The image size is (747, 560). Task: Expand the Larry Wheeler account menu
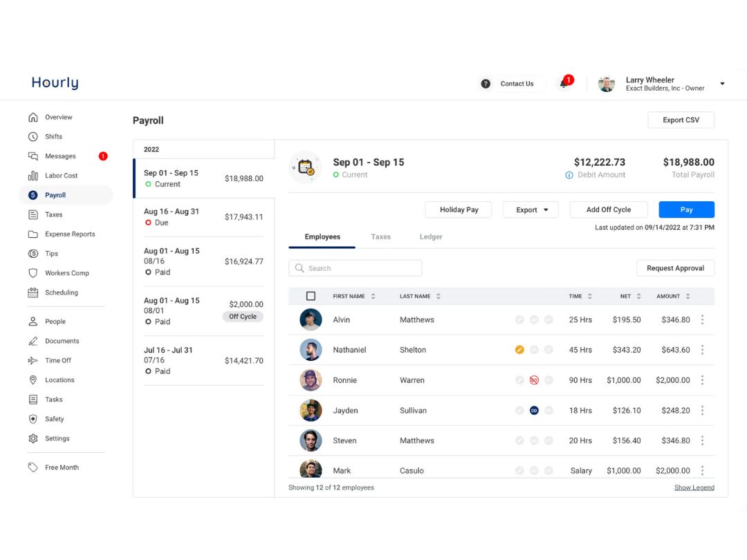coord(722,84)
